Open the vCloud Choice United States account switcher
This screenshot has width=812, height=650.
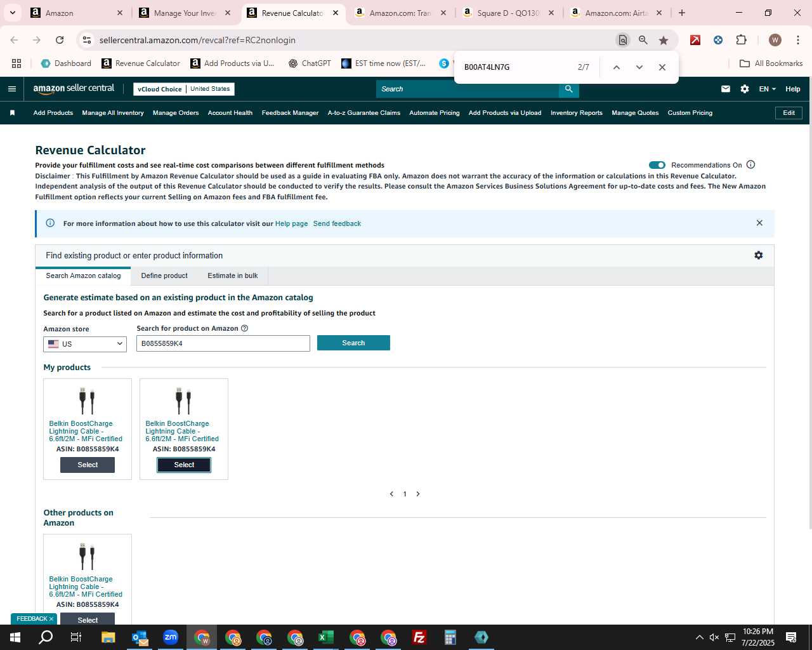point(184,89)
